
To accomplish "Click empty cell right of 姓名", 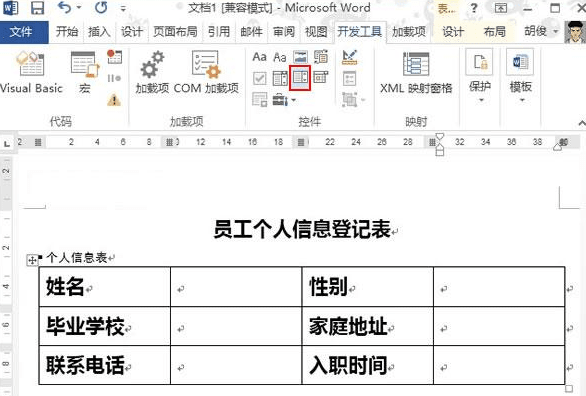I will tap(236, 287).
